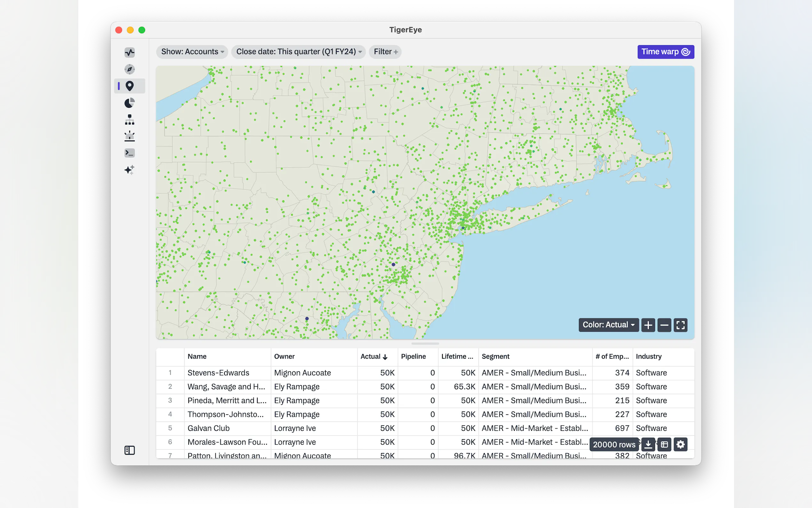The width and height of the screenshot is (812, 508).
Task: Add a filter with Filter +
Action: (x=385, y=52)
